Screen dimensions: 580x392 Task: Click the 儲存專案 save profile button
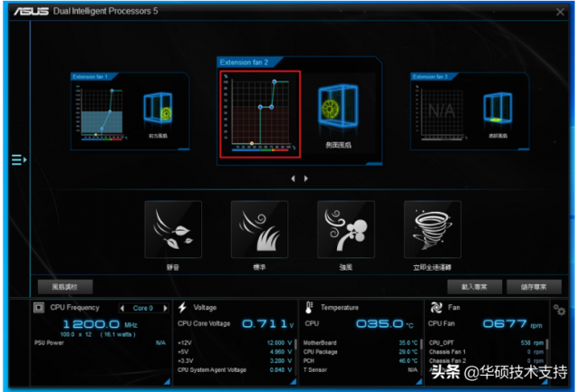(x=534, y=287)
